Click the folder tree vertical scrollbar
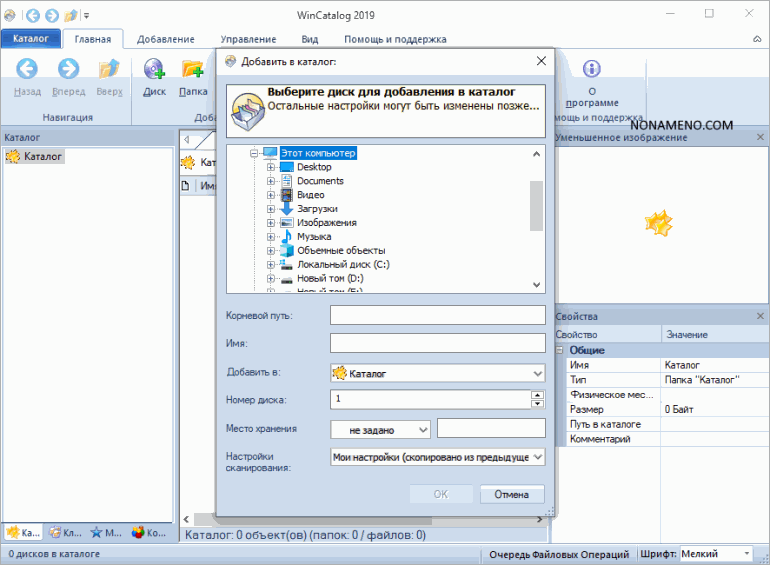The image size is (770, 565). (537, 205)
